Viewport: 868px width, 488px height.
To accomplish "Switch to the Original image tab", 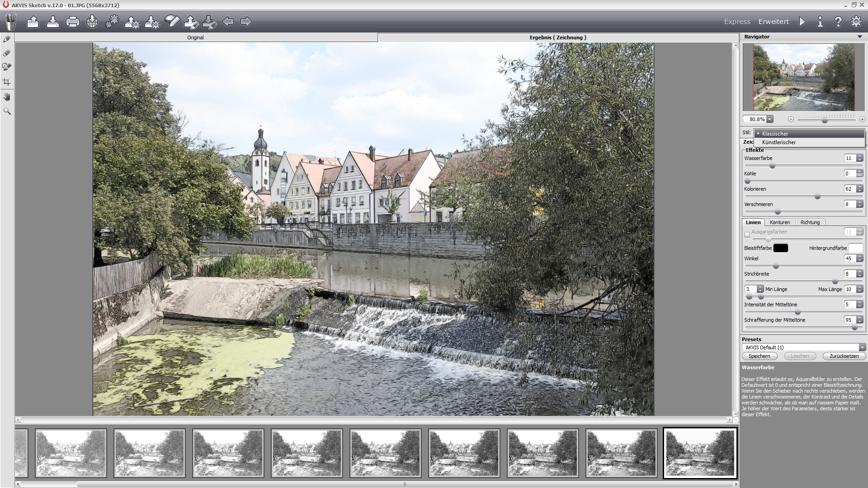I will [x=195, y=38].
